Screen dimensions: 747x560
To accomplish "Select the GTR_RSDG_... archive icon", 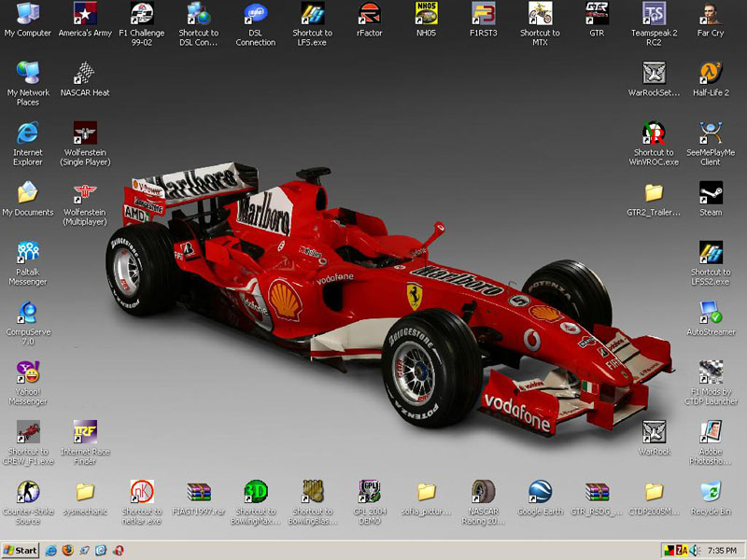I will [x=597, y=497].
